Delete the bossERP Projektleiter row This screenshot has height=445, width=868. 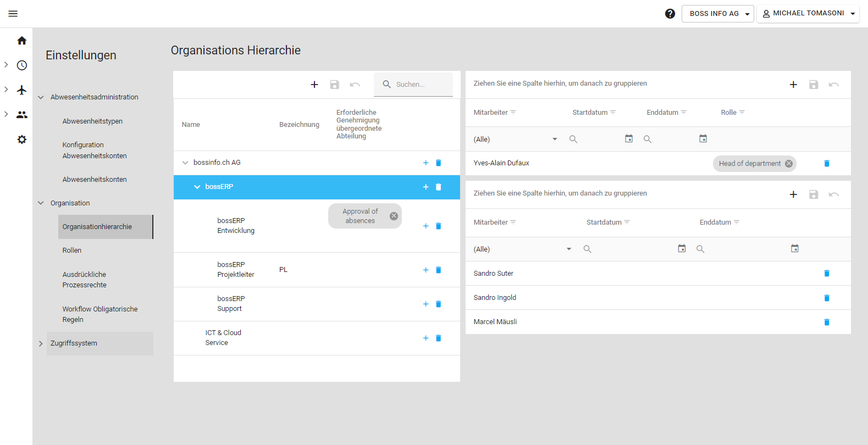pyautogui.click(x=439, y=270)
